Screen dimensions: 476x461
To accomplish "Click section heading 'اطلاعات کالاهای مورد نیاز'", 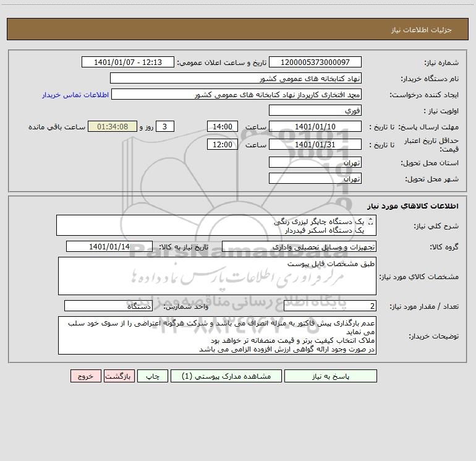I will pyautogui.click(x=412, y=205).
